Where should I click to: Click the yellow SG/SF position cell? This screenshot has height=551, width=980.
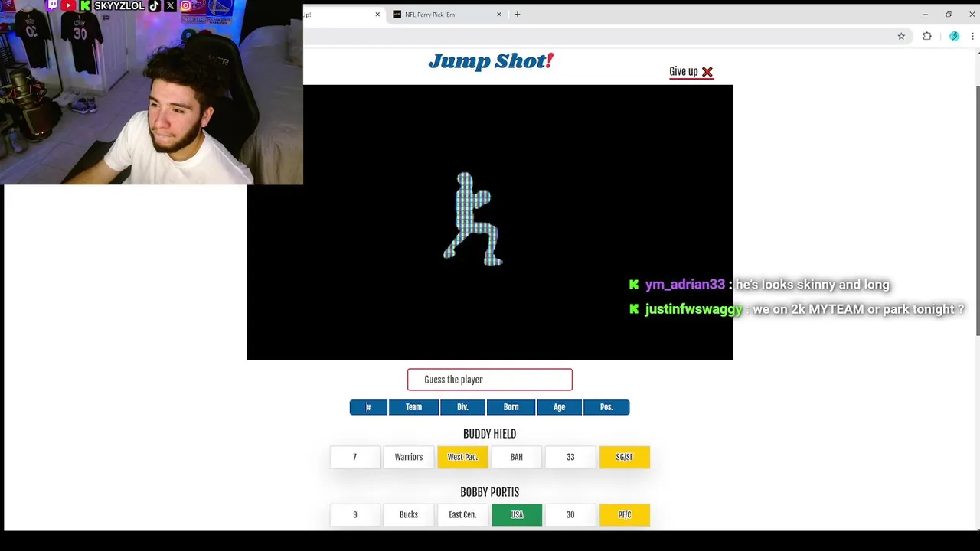[625, 457]
